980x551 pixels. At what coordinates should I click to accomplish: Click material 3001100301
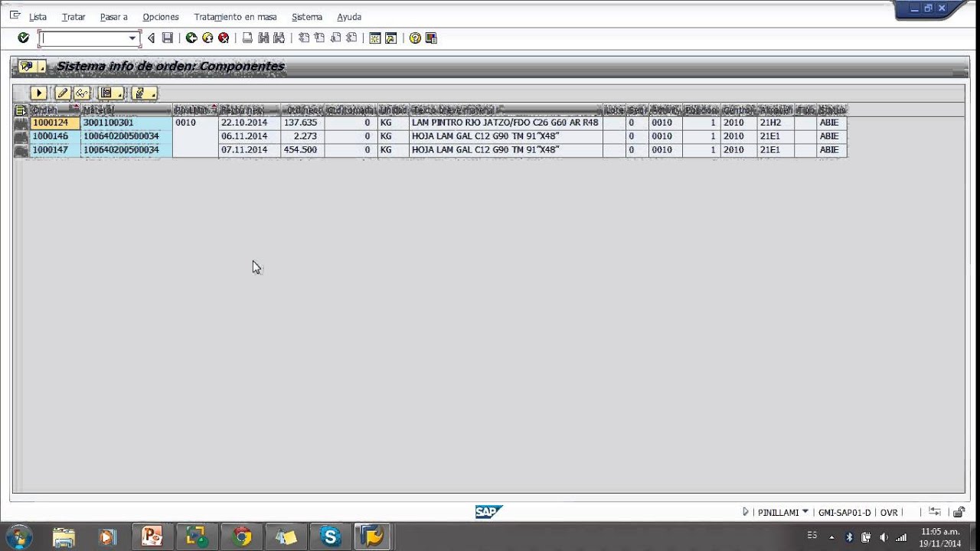pos(126,122)
